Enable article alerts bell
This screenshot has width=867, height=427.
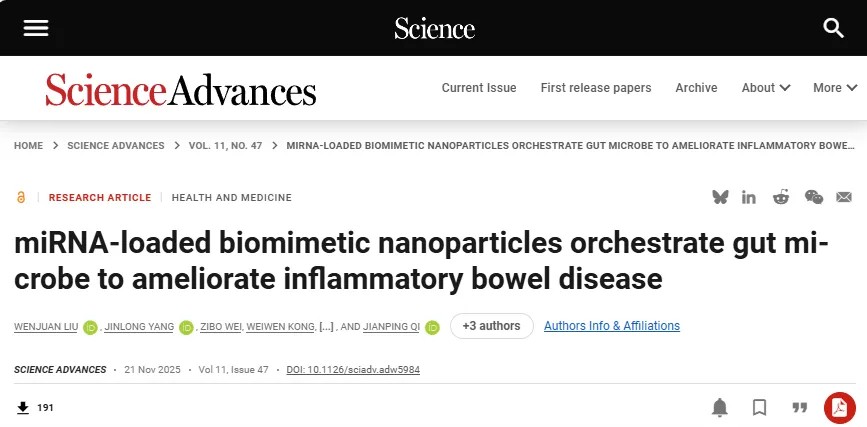coord(720,407)
